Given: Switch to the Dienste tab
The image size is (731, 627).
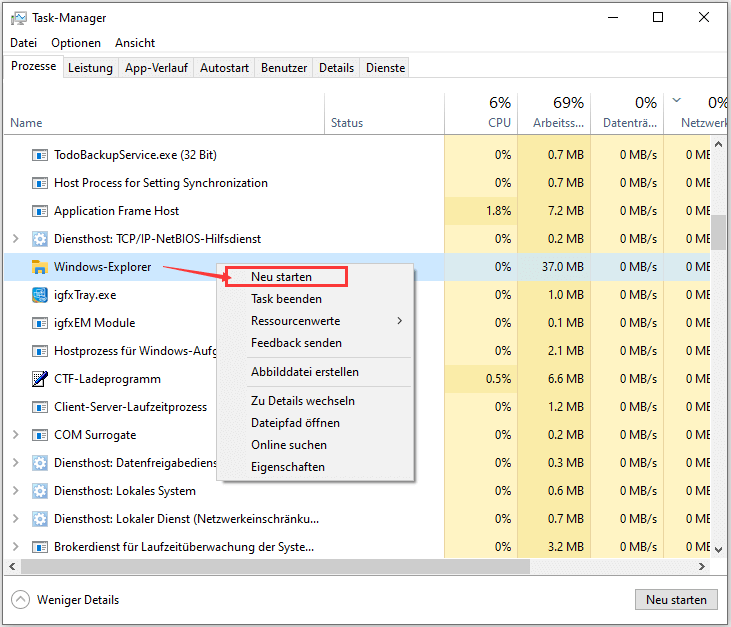Looking at the screenshot, I should click(385, 68).
